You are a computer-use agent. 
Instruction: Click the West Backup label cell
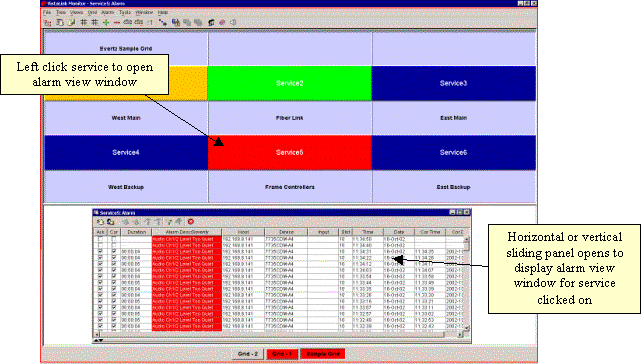pos(126,187)
